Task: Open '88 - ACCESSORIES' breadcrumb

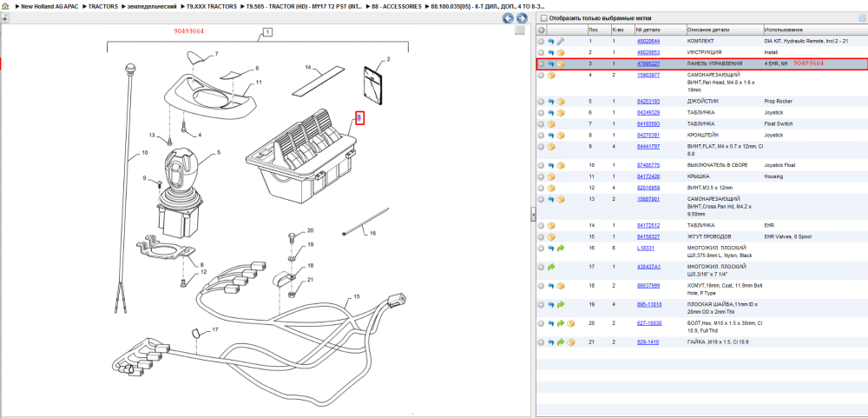Action: (397, 6)
